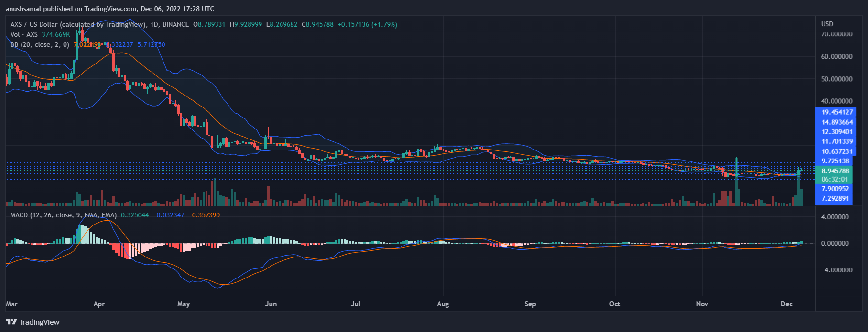Image resolution: width=868 pixels, height=332 pixels.
Task: Click the MACD histogram value 0.325044
Action: 134,215
